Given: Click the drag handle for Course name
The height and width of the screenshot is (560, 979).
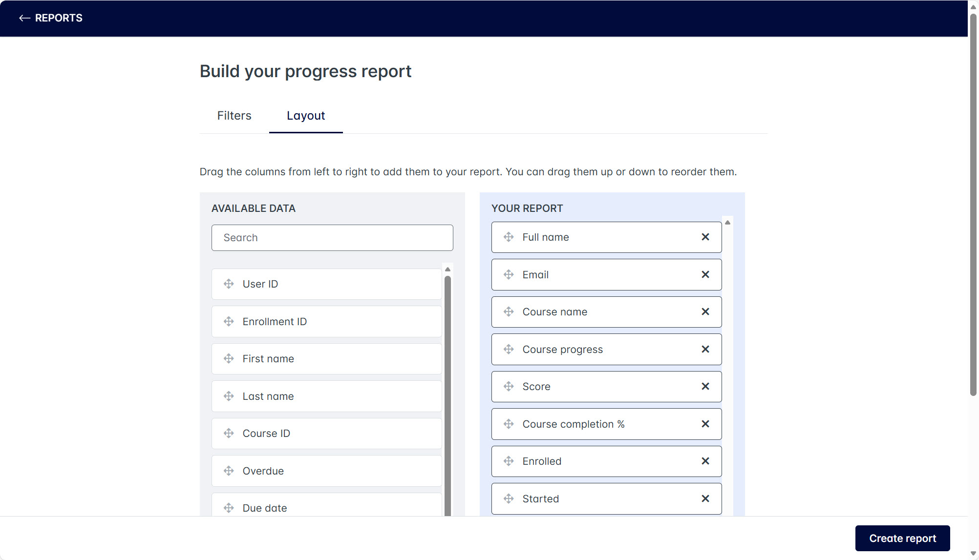Looking at the screenshot, I should pos(509,311).
